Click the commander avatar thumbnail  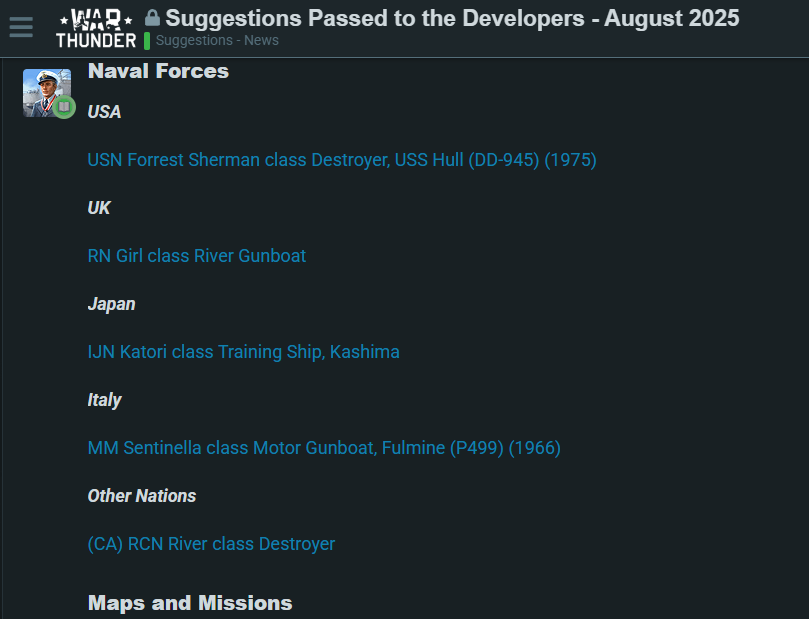click(47, 92)
